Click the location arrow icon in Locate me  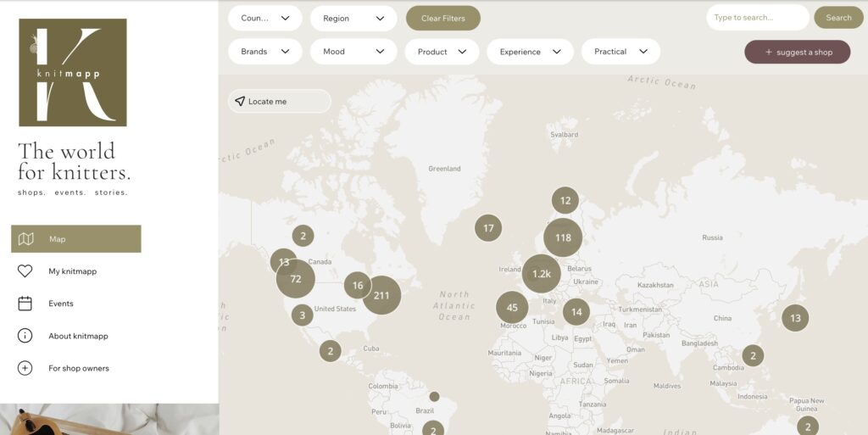click(240, 101)
